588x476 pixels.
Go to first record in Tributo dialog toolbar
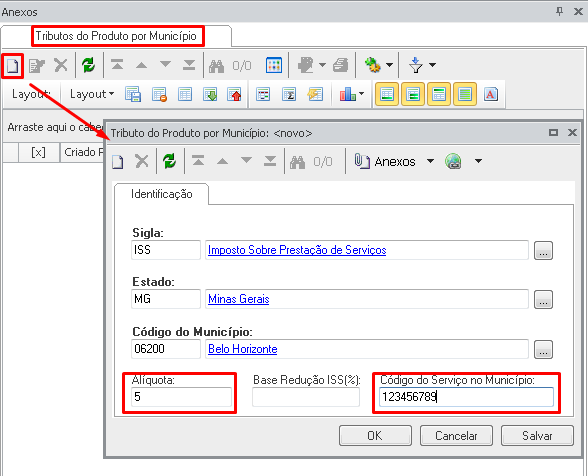tap(198, 161)
